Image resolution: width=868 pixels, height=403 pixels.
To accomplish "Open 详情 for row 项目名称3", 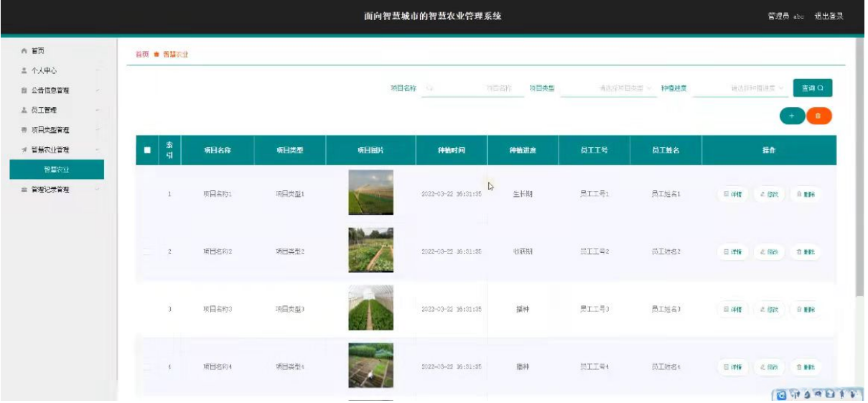I will coord(733,310).
